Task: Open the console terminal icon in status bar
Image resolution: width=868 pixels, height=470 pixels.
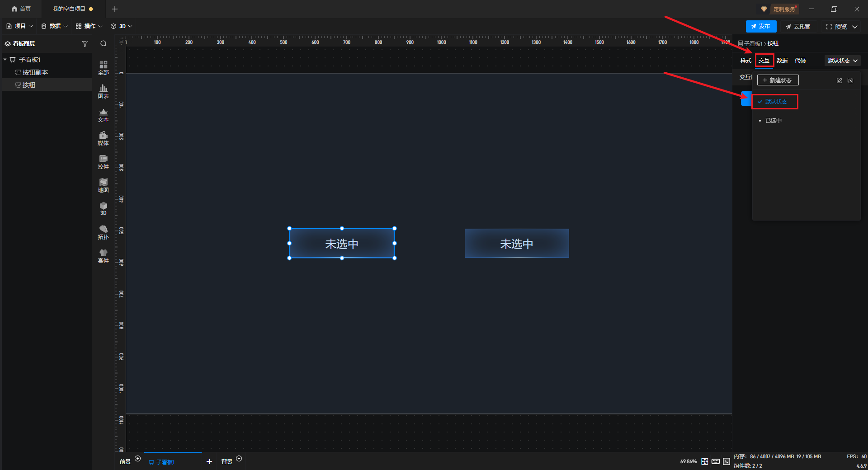Action: 726,461
